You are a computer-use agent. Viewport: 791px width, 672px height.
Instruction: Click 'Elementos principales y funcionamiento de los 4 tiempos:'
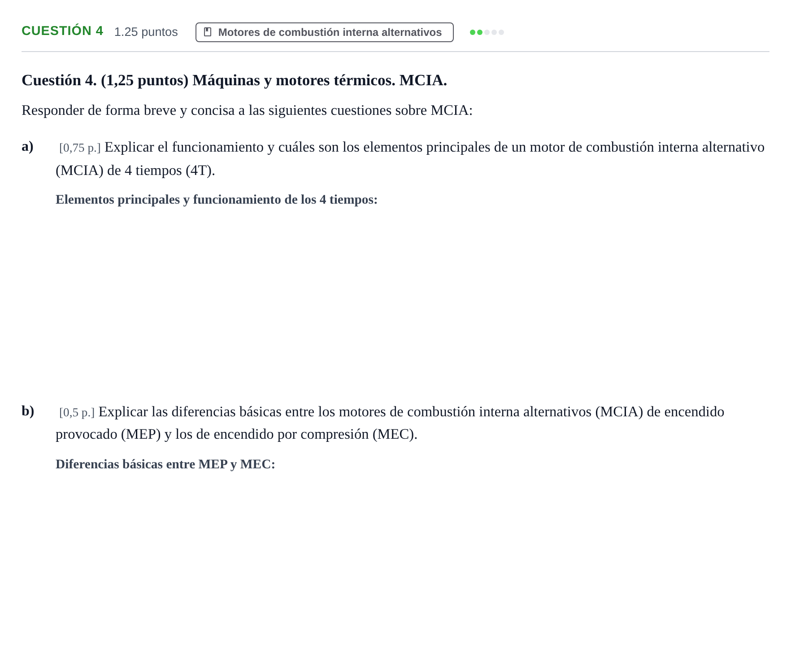point(217,200)
